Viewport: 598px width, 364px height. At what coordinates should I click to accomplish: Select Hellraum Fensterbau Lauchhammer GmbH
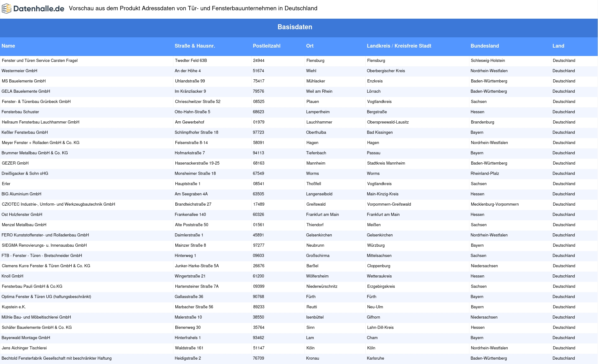point(40,122)
